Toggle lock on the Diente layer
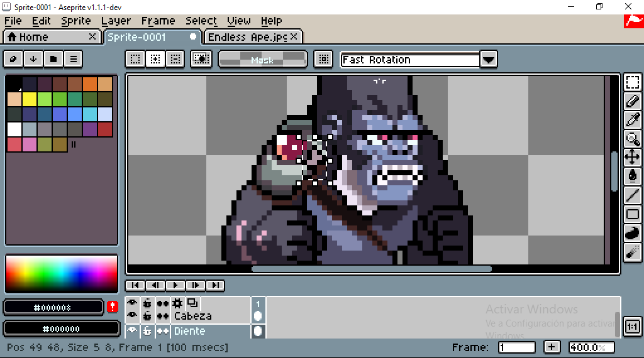The image size is (644, 358). point(147,331)
